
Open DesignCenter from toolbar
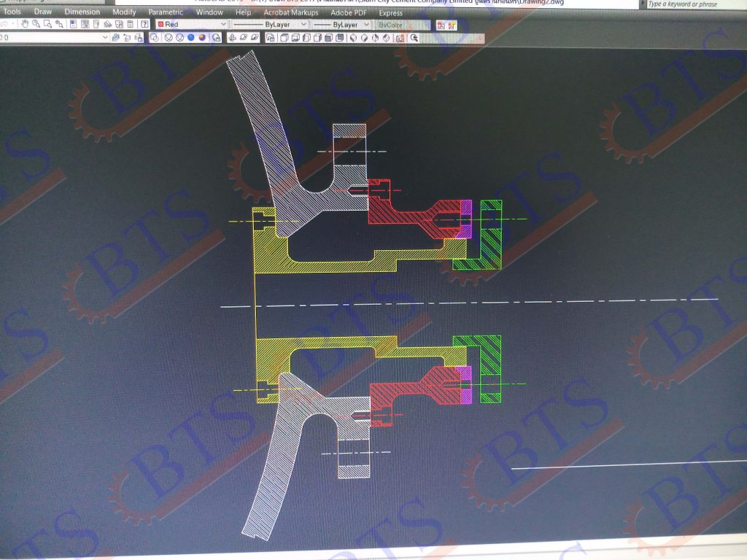[85, 24]
